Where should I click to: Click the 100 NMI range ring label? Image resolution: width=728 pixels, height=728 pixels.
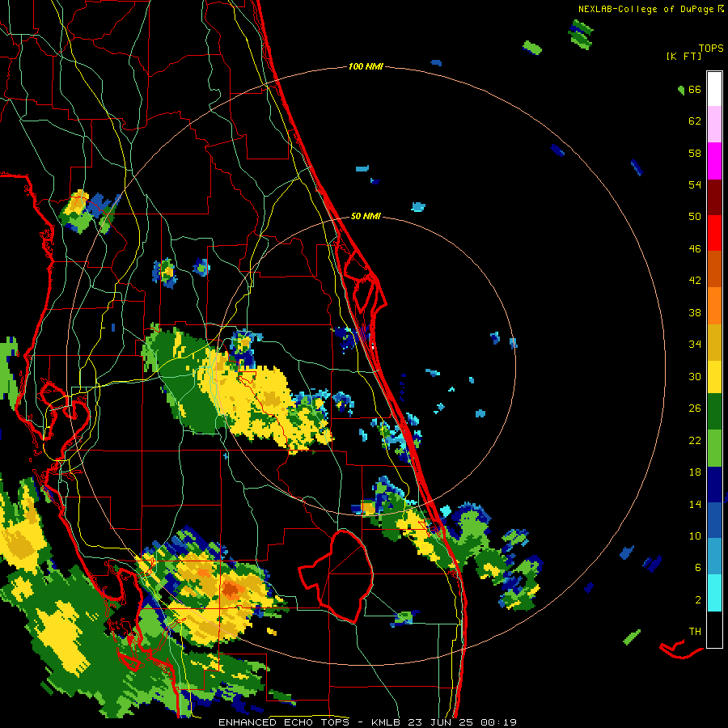pyautogui.click(x=366, y=67)
